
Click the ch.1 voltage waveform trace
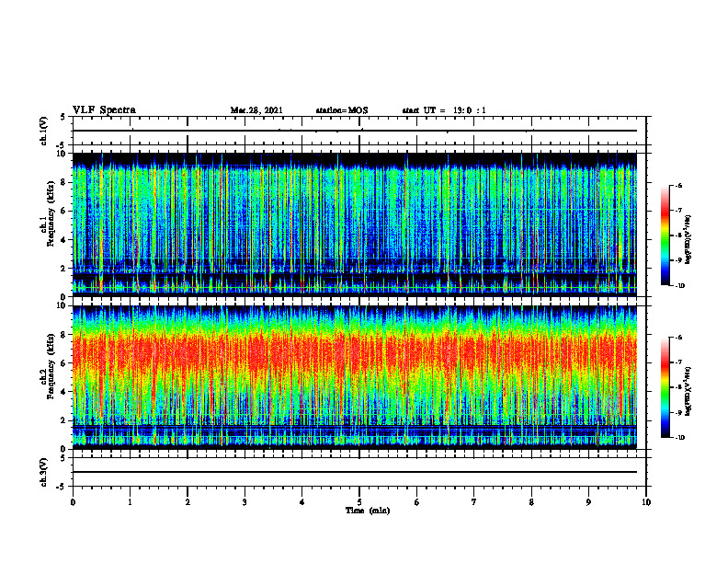[x=355, y=131]
